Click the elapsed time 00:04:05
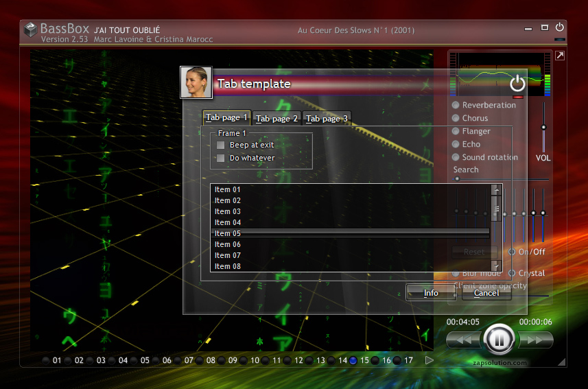Viewport: 588px width, 389px height. coord(462,322)
